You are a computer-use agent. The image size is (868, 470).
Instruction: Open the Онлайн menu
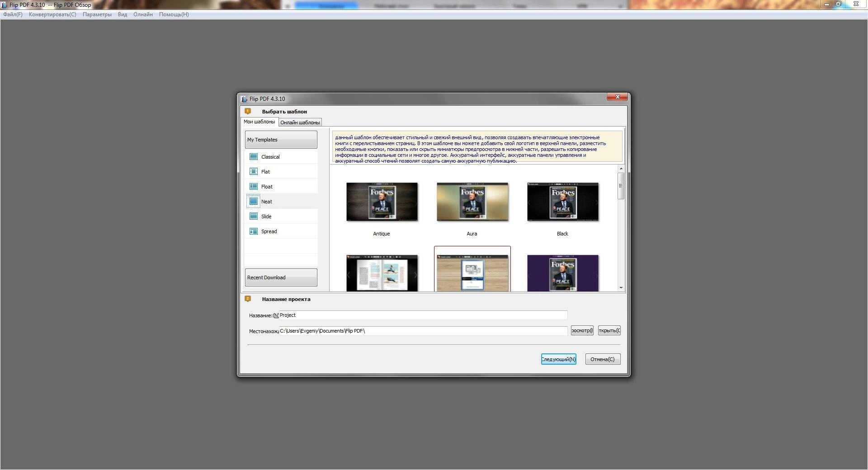[143, 14]
